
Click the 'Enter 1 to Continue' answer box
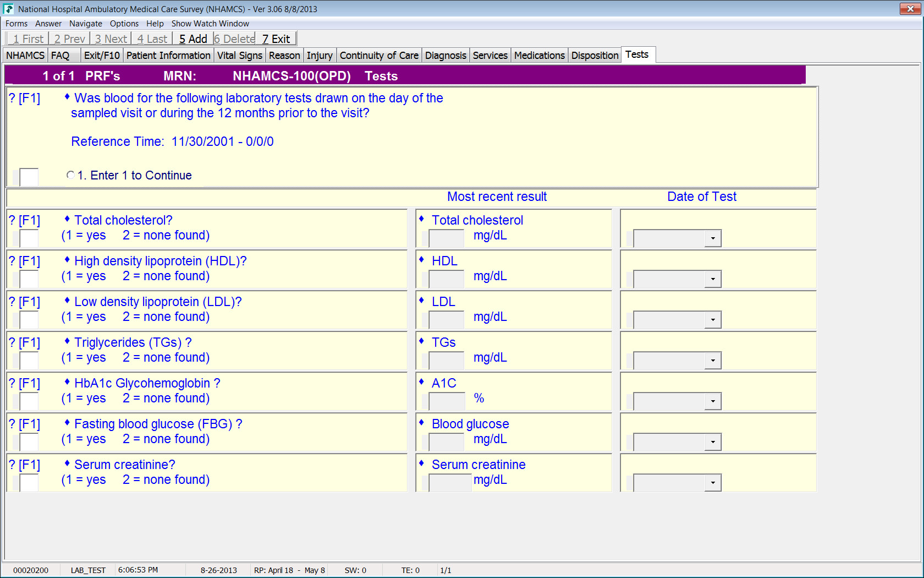coord(29,177)
